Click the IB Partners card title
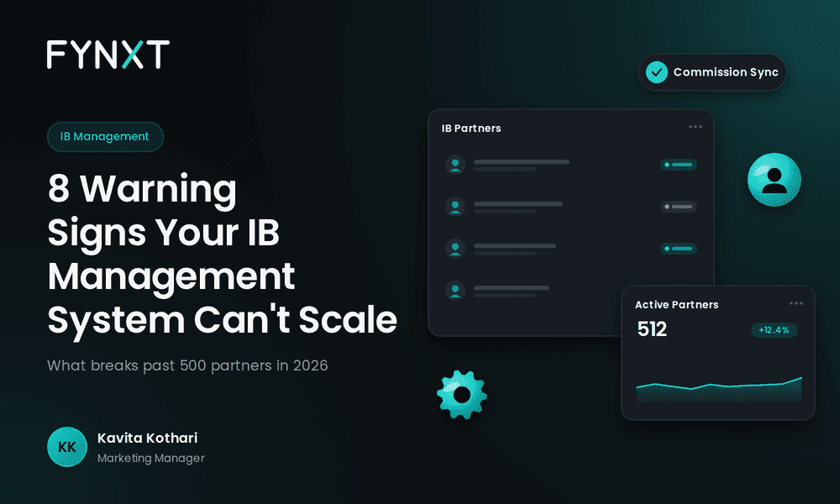 471,129
